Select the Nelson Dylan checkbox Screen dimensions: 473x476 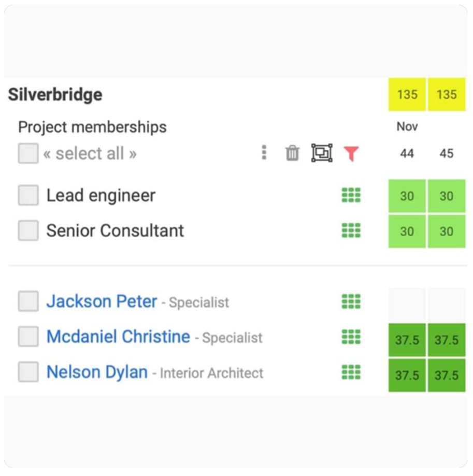tap(28, 372)
